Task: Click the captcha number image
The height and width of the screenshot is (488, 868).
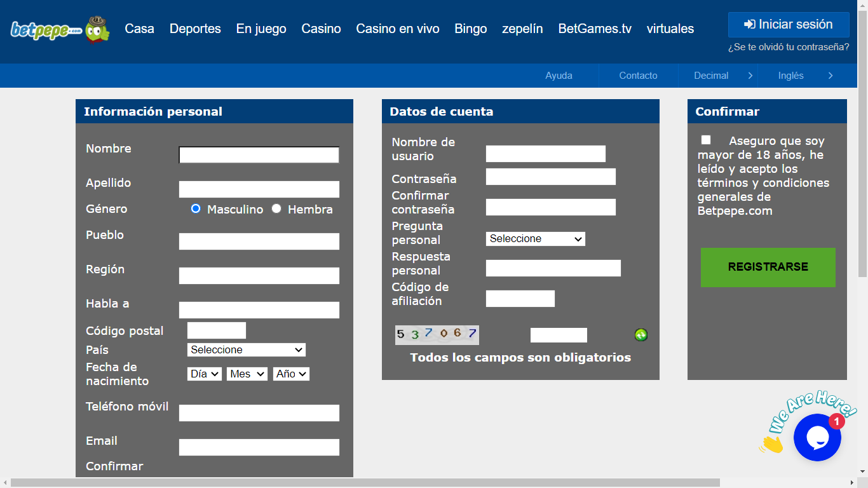Action: [437, 335]
